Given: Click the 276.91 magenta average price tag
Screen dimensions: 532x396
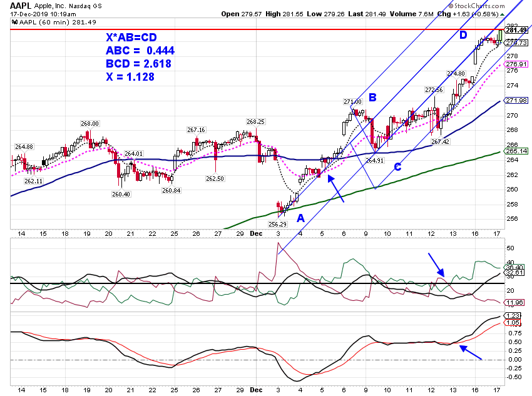Looking at the screenshot, I should [x=516, y=64].
